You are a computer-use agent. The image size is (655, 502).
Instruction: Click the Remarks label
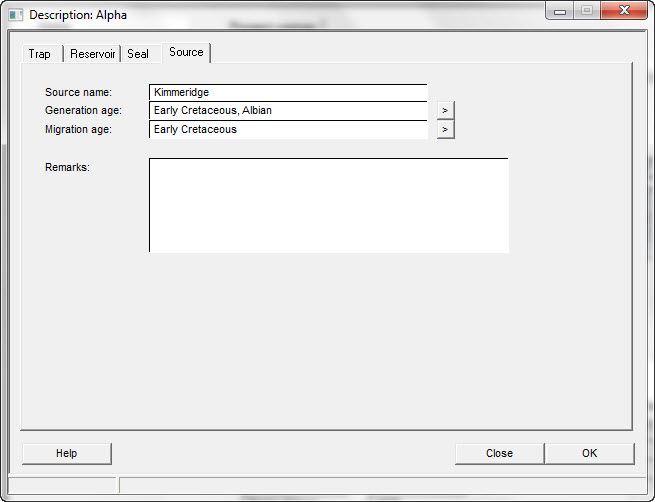(68, 167)
